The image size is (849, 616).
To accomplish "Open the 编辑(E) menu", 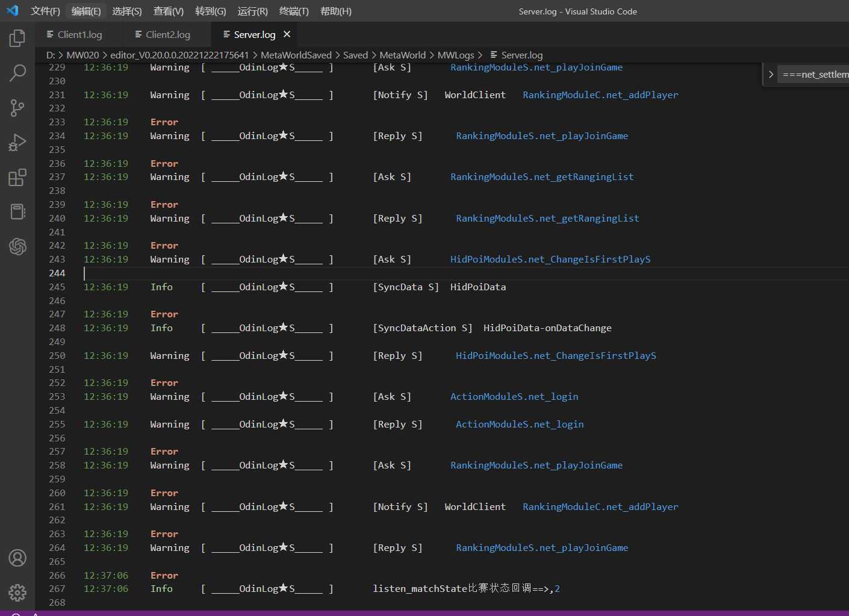I will 86,11.
